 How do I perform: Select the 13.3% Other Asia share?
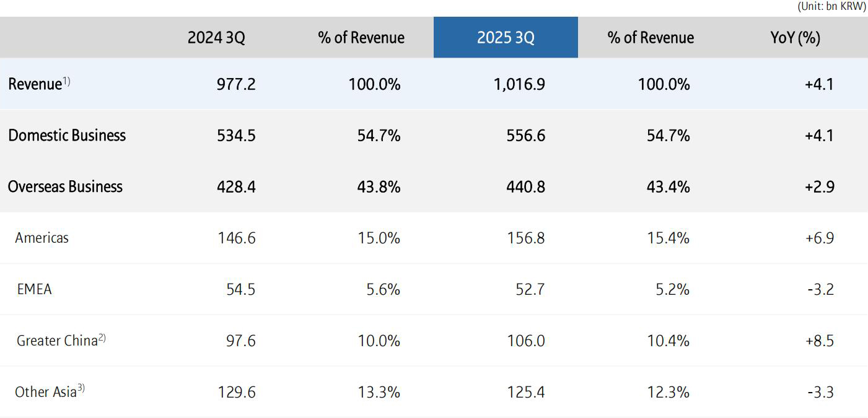379,392
